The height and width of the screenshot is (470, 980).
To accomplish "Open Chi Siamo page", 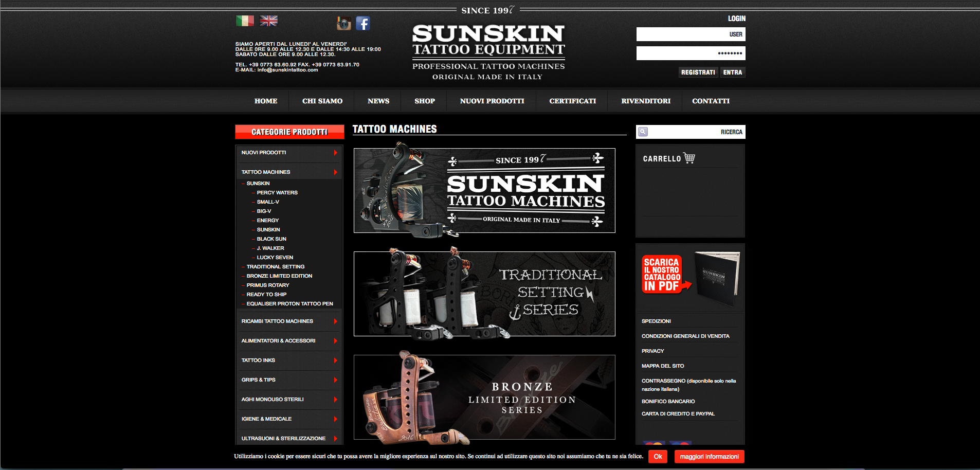I will pyautogui.click(x=322, y=101).
